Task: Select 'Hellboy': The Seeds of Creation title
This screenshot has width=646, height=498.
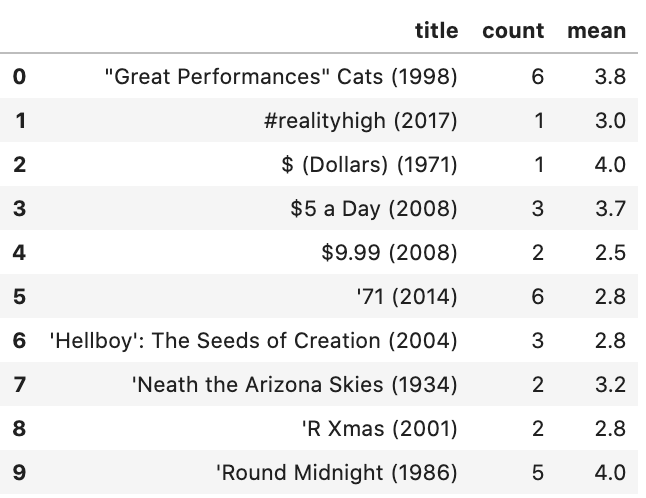Action: (x=253, y=341)
